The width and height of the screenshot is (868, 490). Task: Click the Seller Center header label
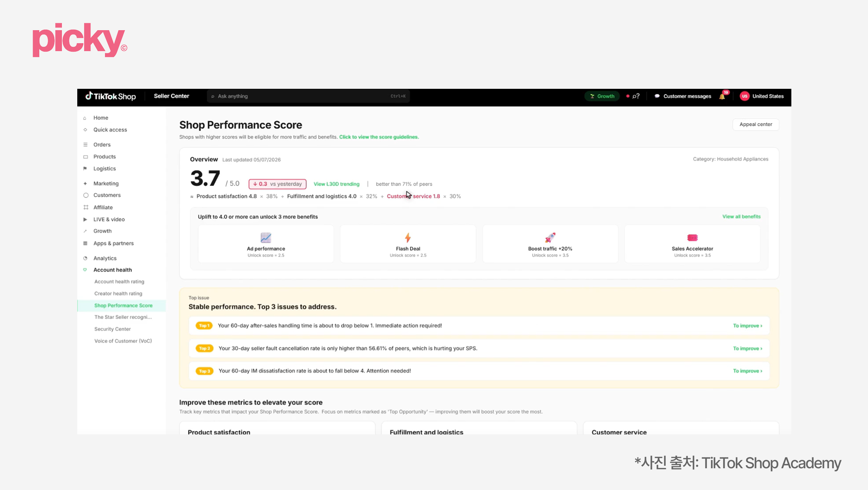point(171,96)
